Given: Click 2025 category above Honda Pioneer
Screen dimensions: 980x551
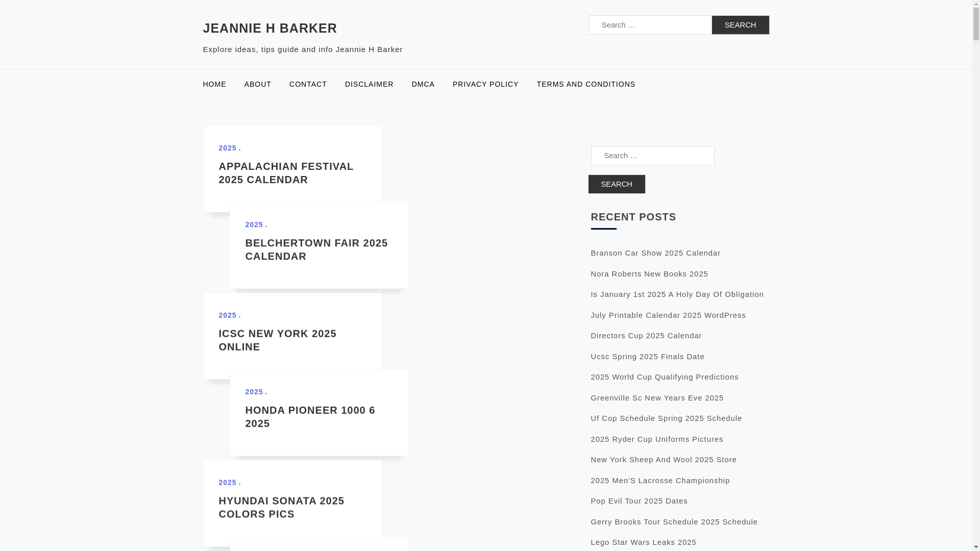Looking at the screenshot, I should point(254,392).
